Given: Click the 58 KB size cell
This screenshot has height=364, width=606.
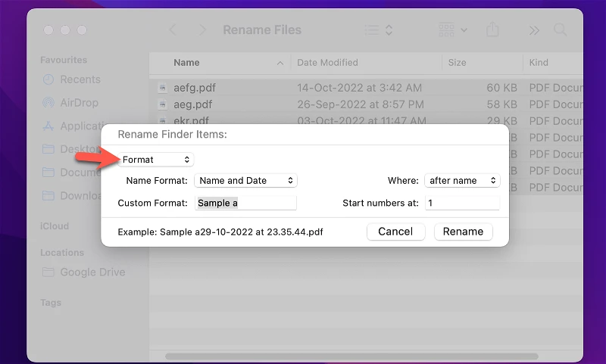Looking at the screenshot, I should coord(501,104).
